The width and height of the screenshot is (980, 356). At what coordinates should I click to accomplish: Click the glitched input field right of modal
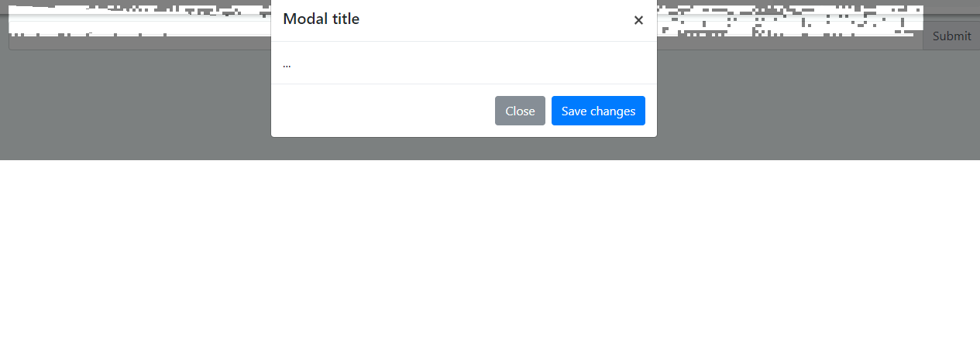click(790, 27)
